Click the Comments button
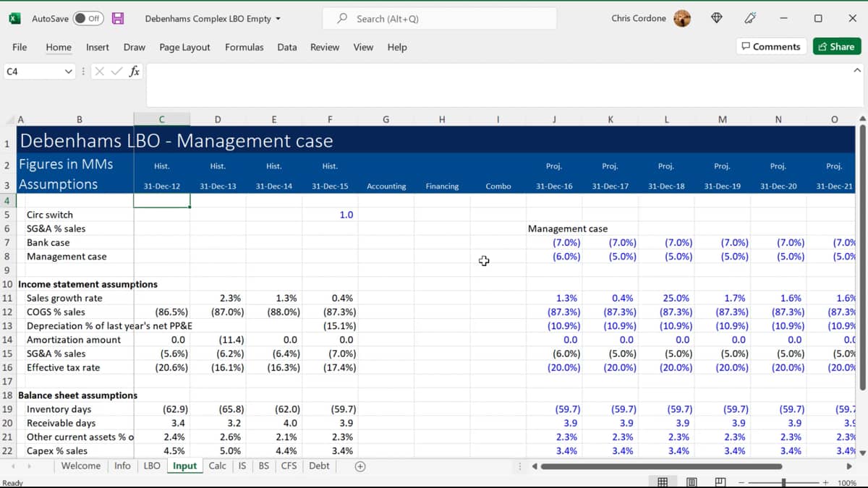This screenshot has width=868, height=488. [x=771, y=46]
